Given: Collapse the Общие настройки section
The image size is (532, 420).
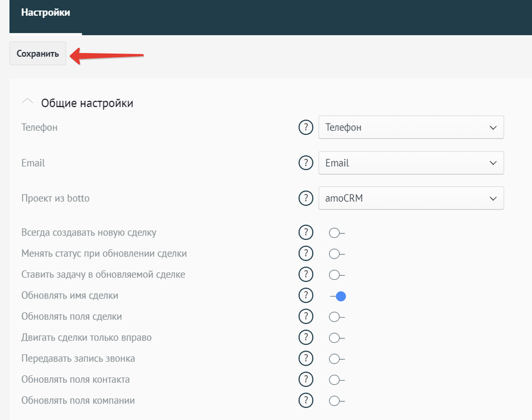Looking at the screenshot, I should point(27,103).
